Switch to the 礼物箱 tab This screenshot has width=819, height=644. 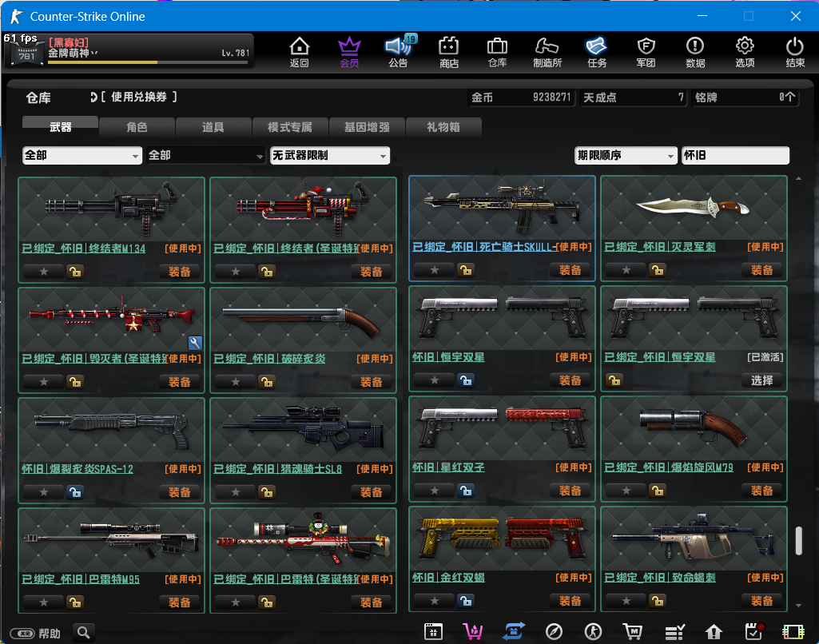click(443, 127)
